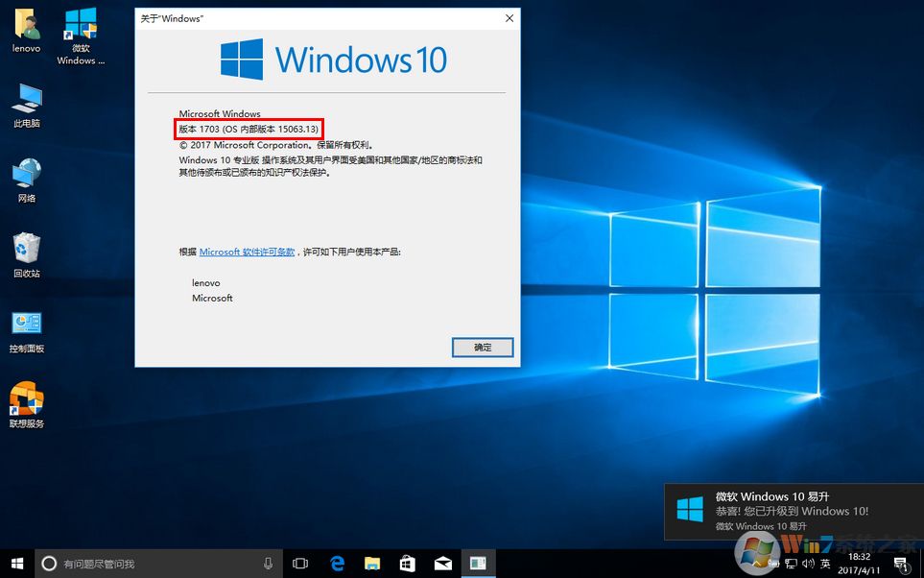This screenshot has height=578, width=924.
Task: Open the 回收站 recycle bin
Action: pyautogui.click(x=27, y=255)
